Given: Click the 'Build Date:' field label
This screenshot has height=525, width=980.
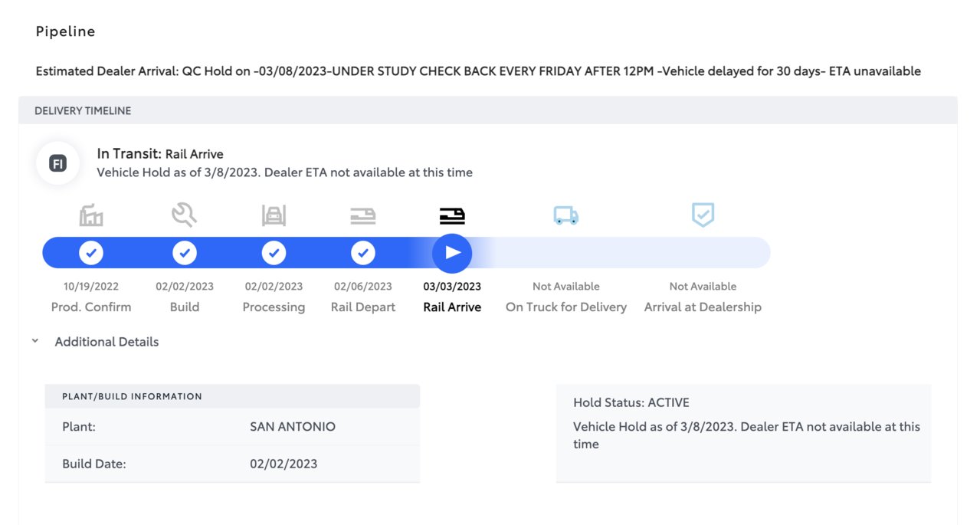Looking at the screenshot, I should tap(94, 464).
